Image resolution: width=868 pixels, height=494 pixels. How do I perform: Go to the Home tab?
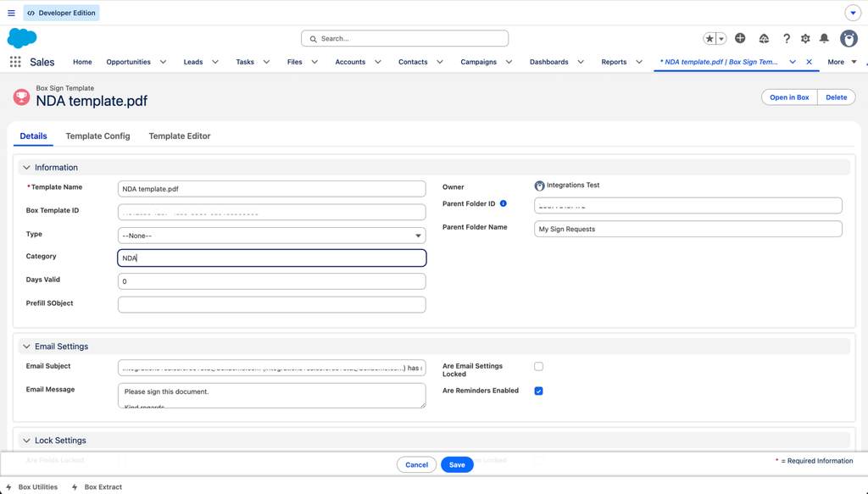pos(82,62)
